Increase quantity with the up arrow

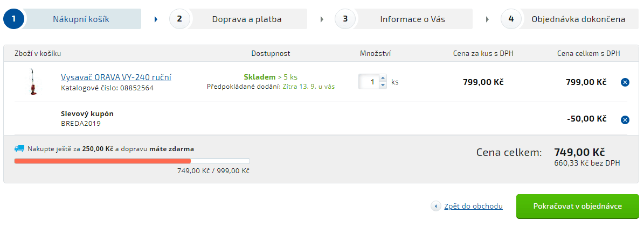[x=383, y=78]
